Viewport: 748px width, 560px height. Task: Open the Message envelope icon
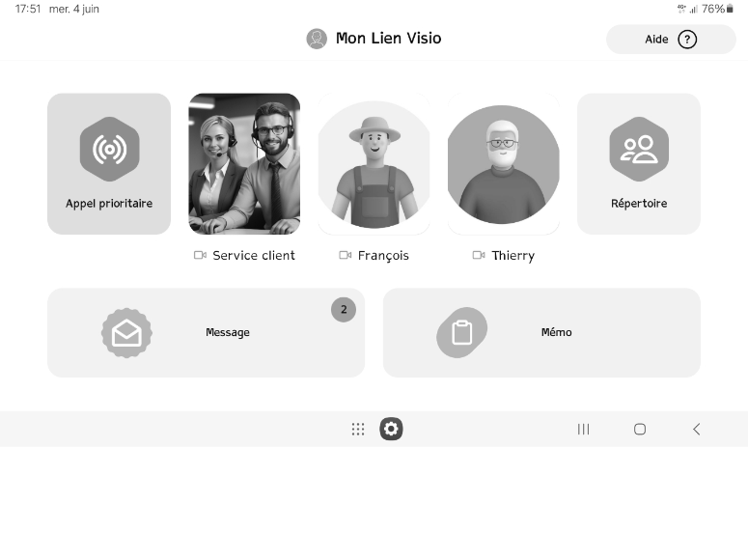126,333
